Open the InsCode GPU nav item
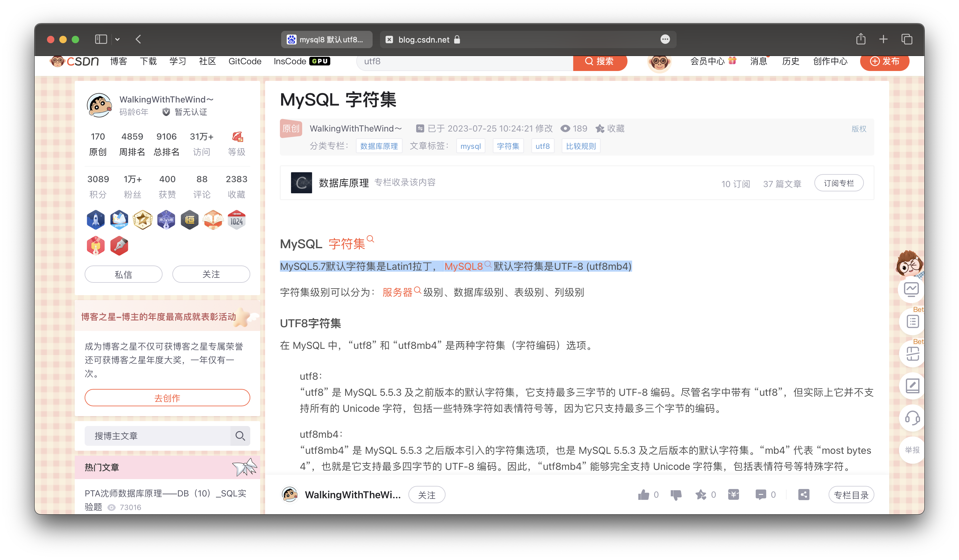 click(x=302, y=62)
